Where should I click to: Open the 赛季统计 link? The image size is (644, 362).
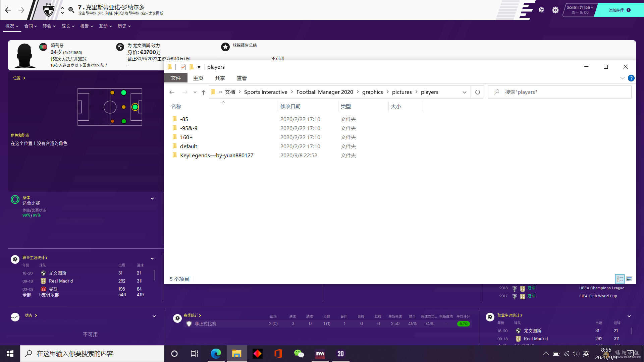192,315
